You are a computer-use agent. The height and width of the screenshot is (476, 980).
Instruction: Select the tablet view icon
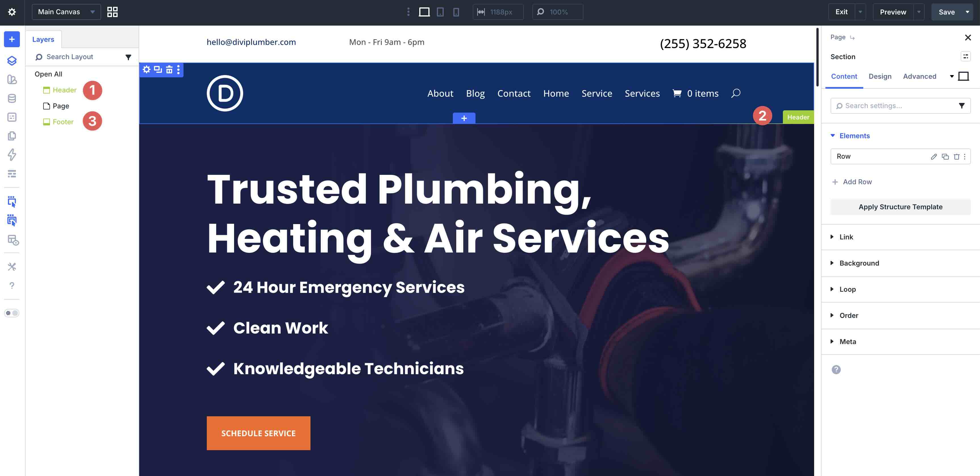point(440,12)
